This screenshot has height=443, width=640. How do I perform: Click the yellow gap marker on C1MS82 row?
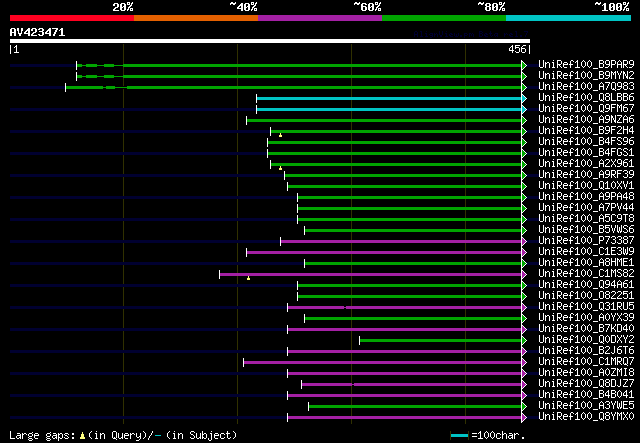pyautogui.click(x=249, y=278)
